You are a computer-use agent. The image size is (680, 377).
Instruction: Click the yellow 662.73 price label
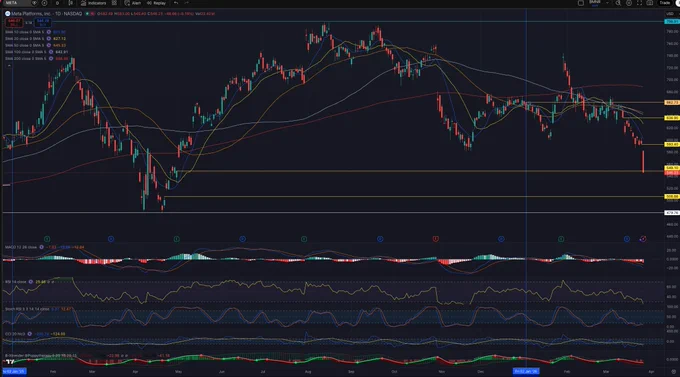672,102
